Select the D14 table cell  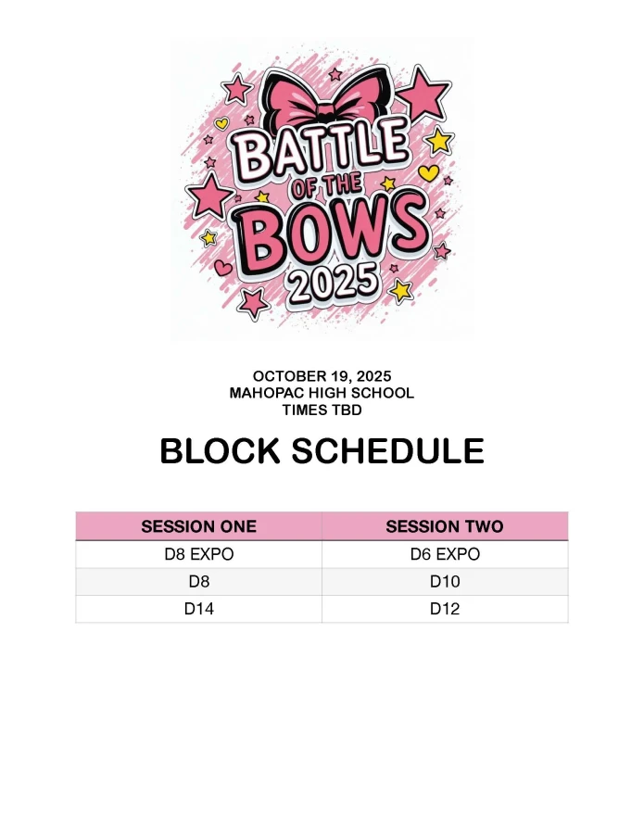[198, 609]
